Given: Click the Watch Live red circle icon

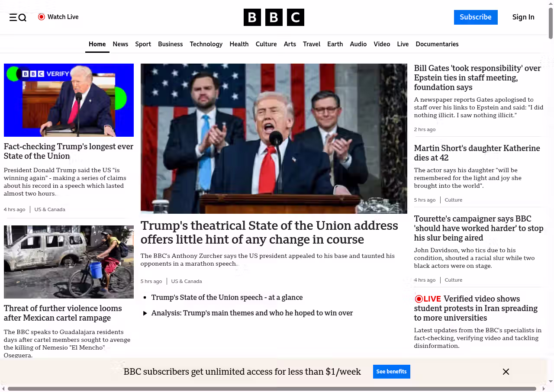Looking at the screenshot, I should [42, 17].
